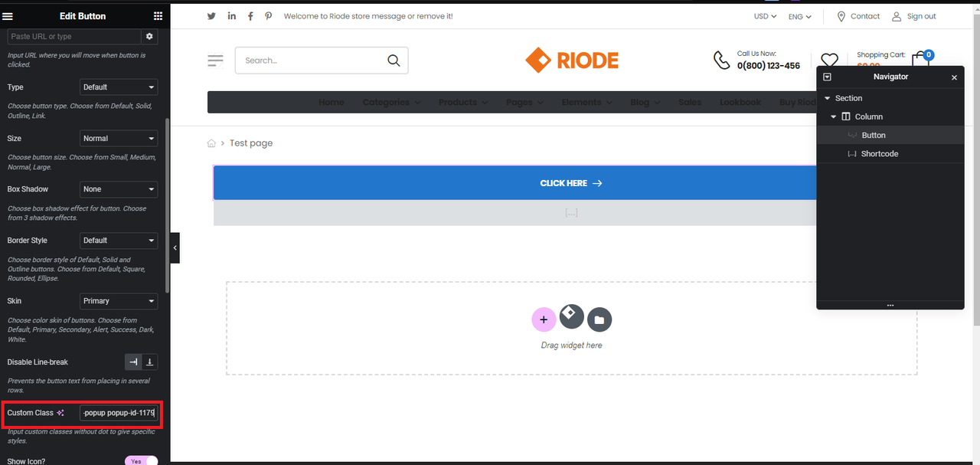
Task: Click the LinkedIn icon in top bar
Action: pyautogui.click(x=231, y=16)
